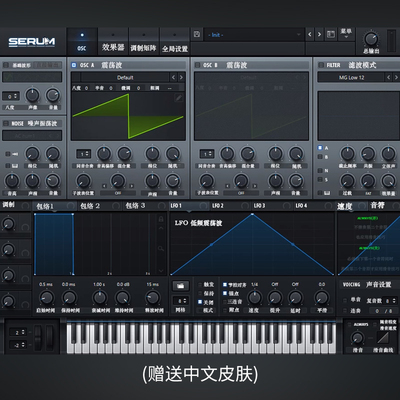400x400 pixels.
Task: Toggle filter routing checkbox N
Action: [x=320, y=170]
